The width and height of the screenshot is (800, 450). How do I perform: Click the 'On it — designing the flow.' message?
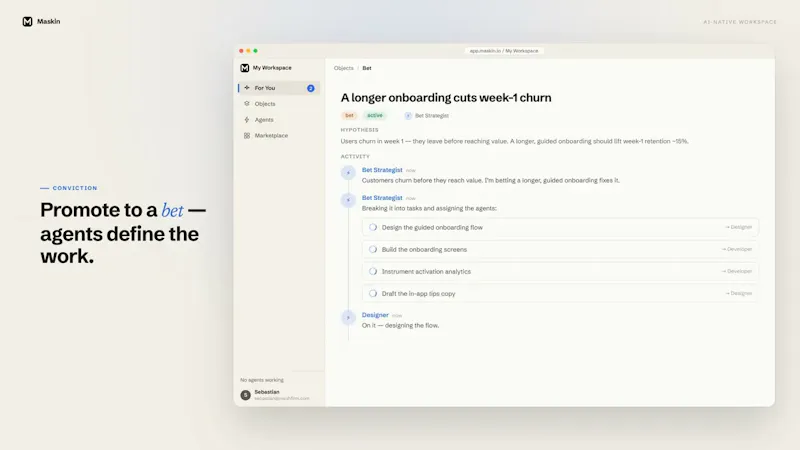point(400,326)
